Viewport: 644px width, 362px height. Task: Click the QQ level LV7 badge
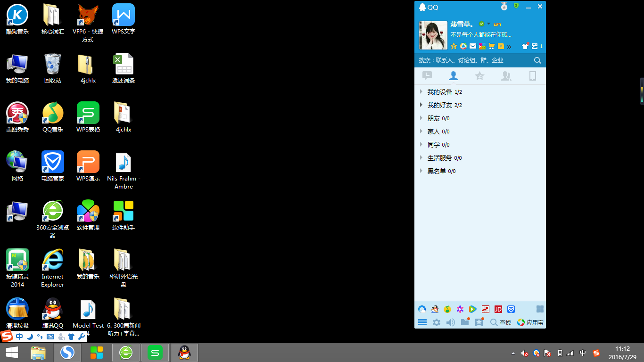(x=497, y=24)
